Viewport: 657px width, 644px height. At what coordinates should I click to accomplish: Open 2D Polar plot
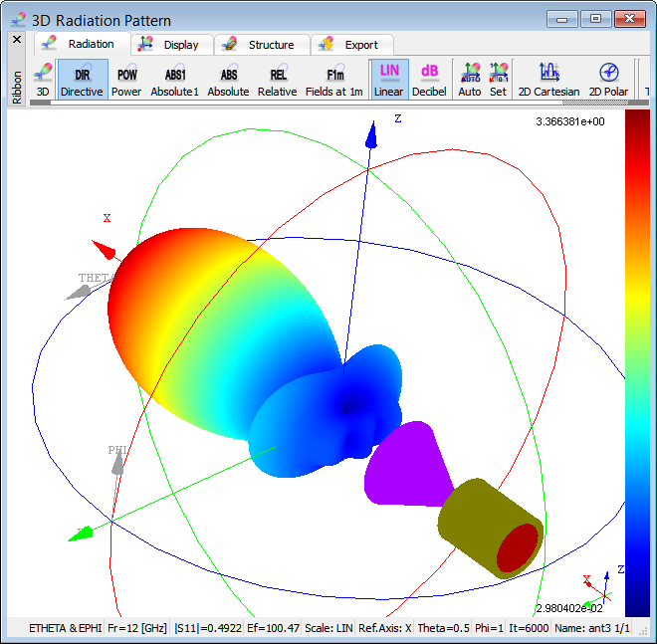[x=609, y=79]
